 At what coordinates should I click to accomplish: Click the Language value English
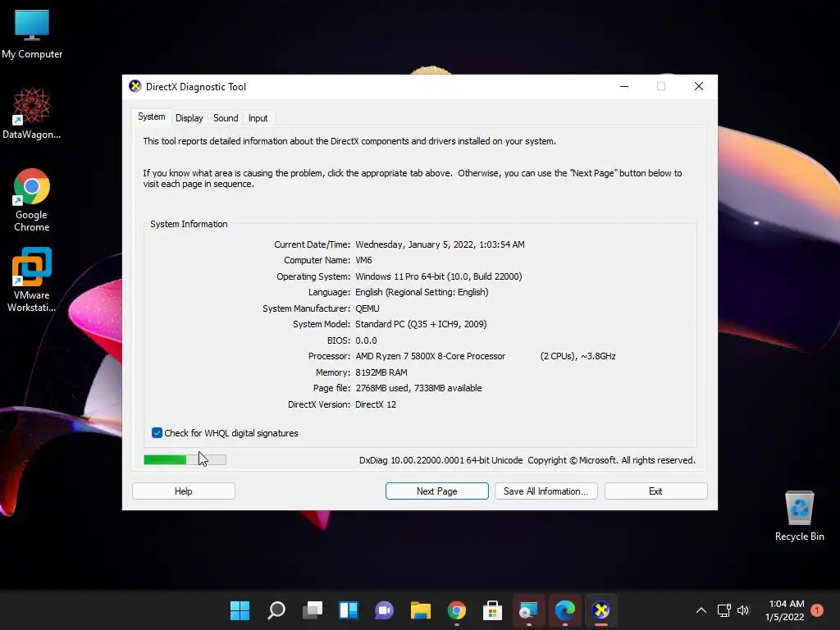pyautogui.click(x=422, y=293)
